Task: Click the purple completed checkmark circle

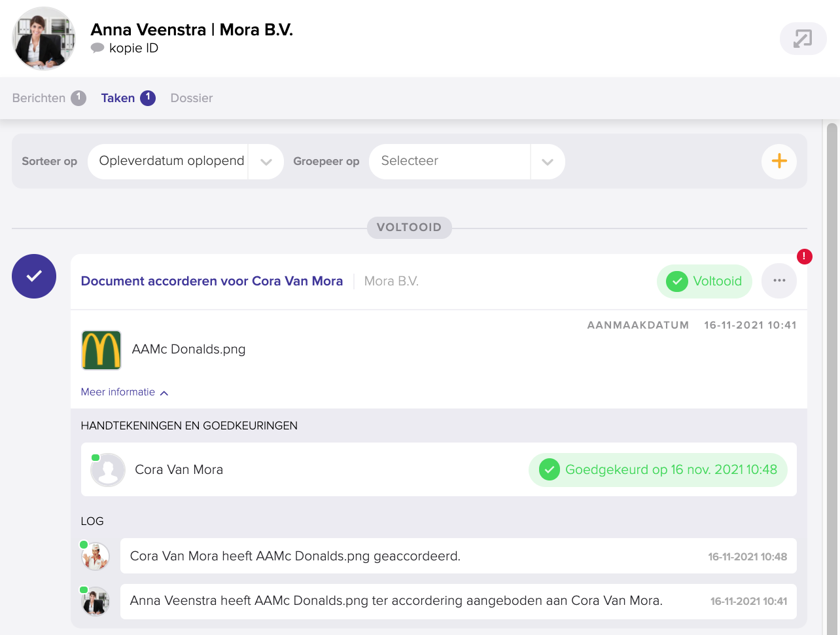Action: pos(34,276)
